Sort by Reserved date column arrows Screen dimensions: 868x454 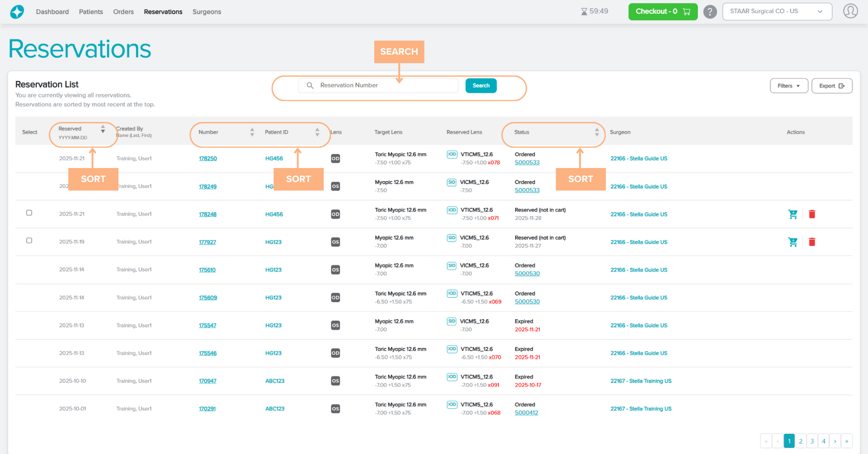click(x=103, y=129)
